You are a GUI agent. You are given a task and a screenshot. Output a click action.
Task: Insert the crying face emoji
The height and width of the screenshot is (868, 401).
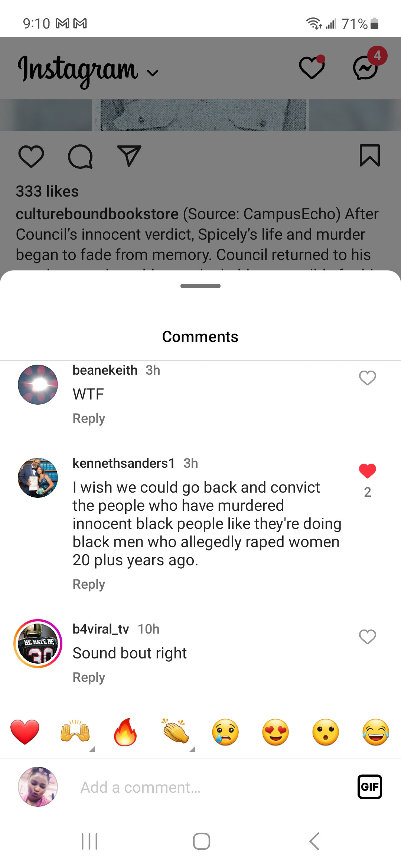click(225, 732)
